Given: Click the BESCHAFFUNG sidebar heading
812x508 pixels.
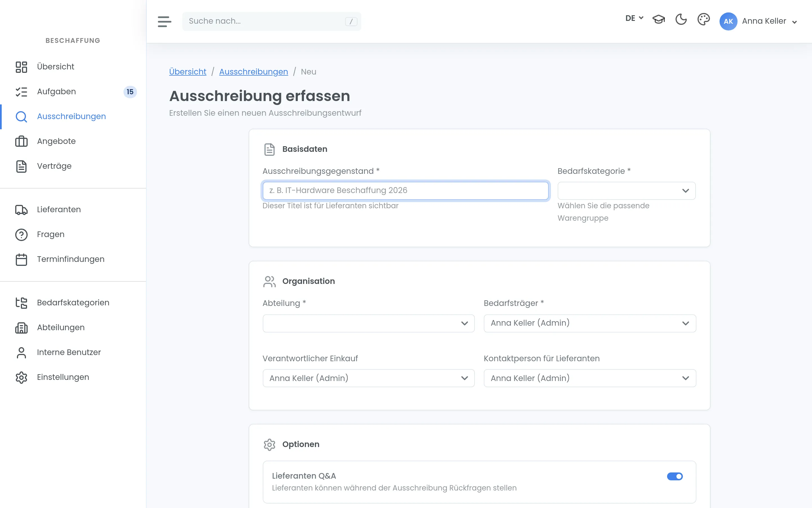Looking at the screenshot, I should [x=73, y=41].
